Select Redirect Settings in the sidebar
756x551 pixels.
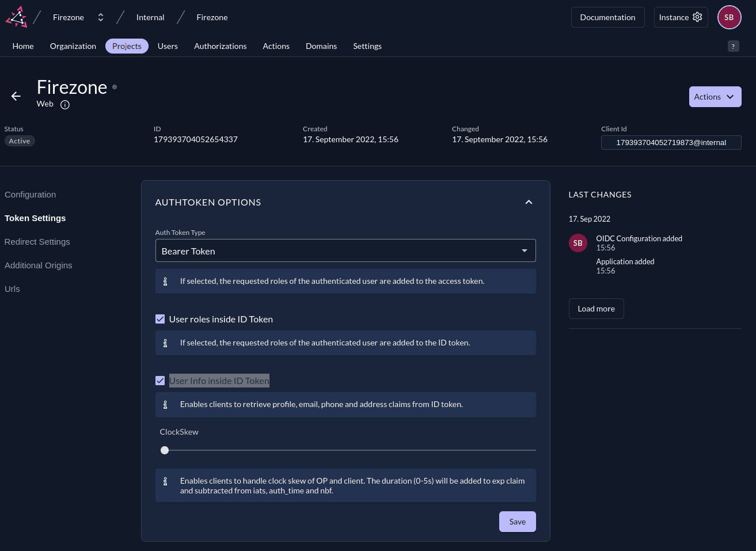[37, 241]
